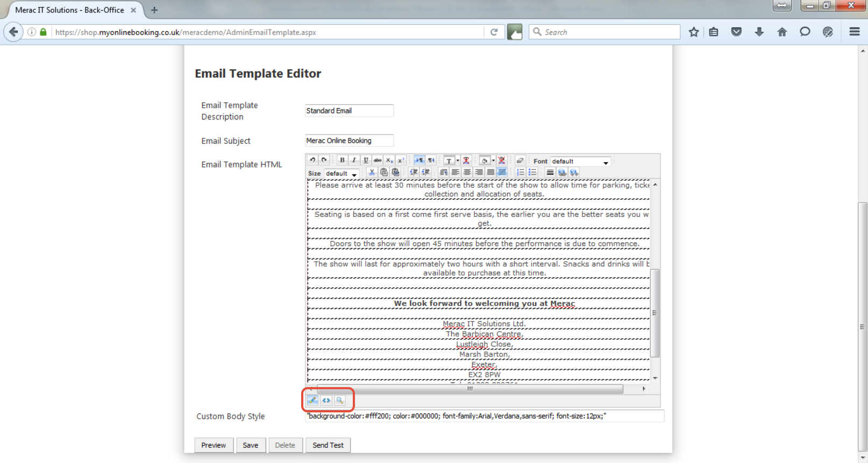
Task: Send a test email
Action: 328,445
